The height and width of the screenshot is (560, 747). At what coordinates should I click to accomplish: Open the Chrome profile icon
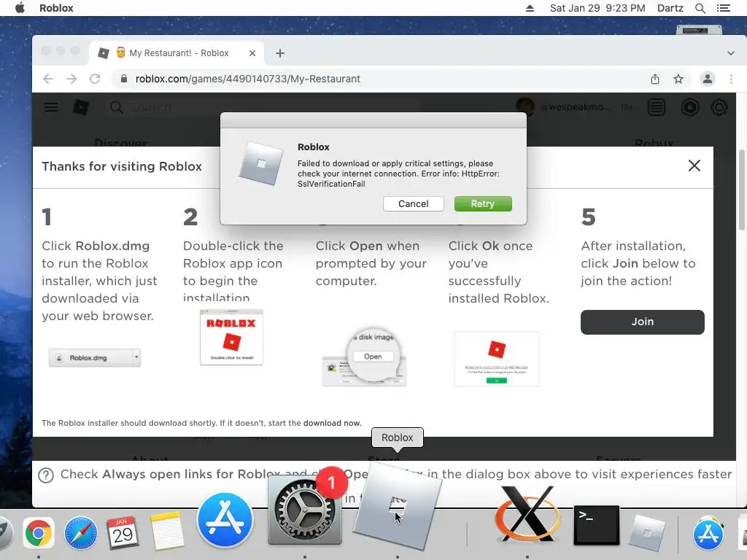click(708, 79)
